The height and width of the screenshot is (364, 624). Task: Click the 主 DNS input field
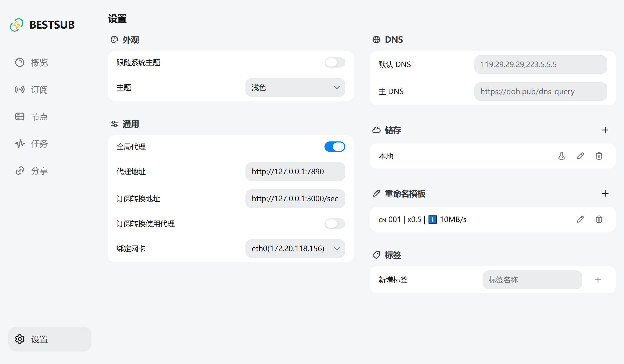[x=541, y=92]
